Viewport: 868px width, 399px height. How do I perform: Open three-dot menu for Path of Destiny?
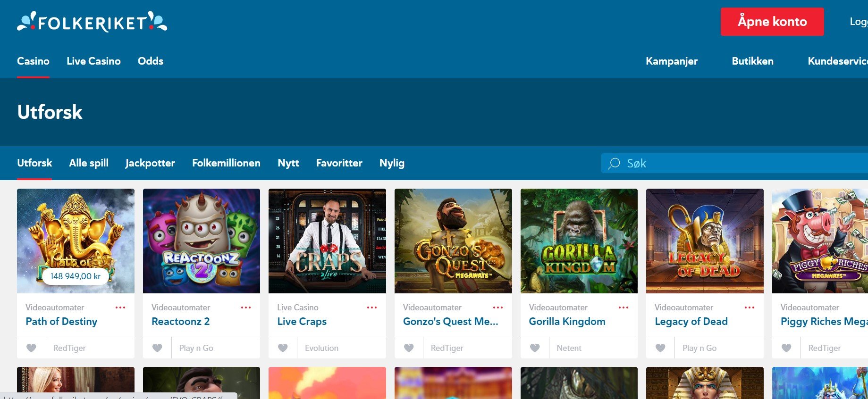point(120,308)
